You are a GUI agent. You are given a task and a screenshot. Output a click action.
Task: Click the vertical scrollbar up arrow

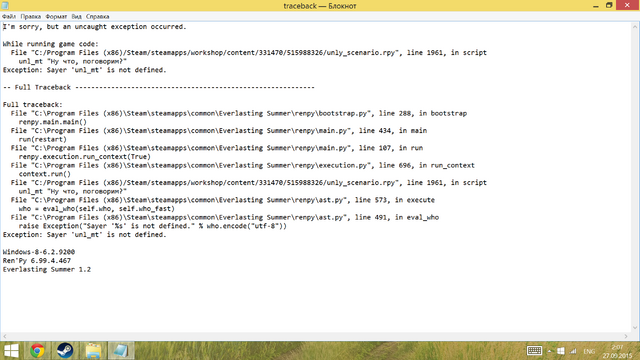click(635, 27)
